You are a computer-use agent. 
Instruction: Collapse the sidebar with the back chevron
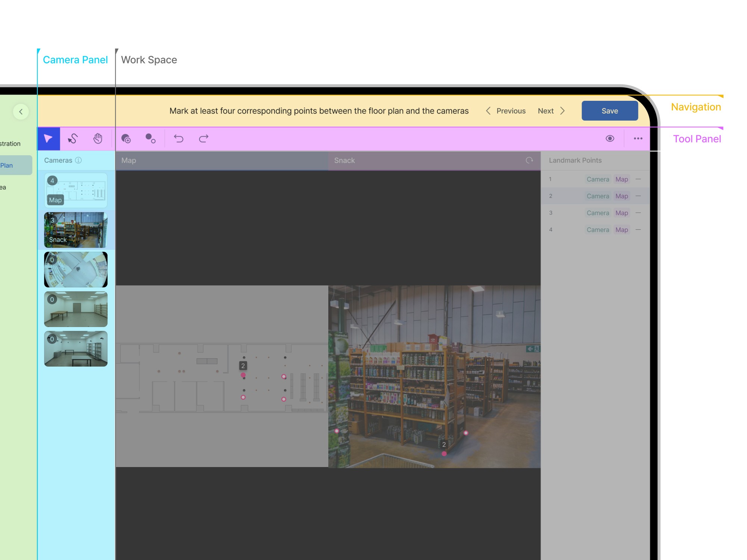21,112
